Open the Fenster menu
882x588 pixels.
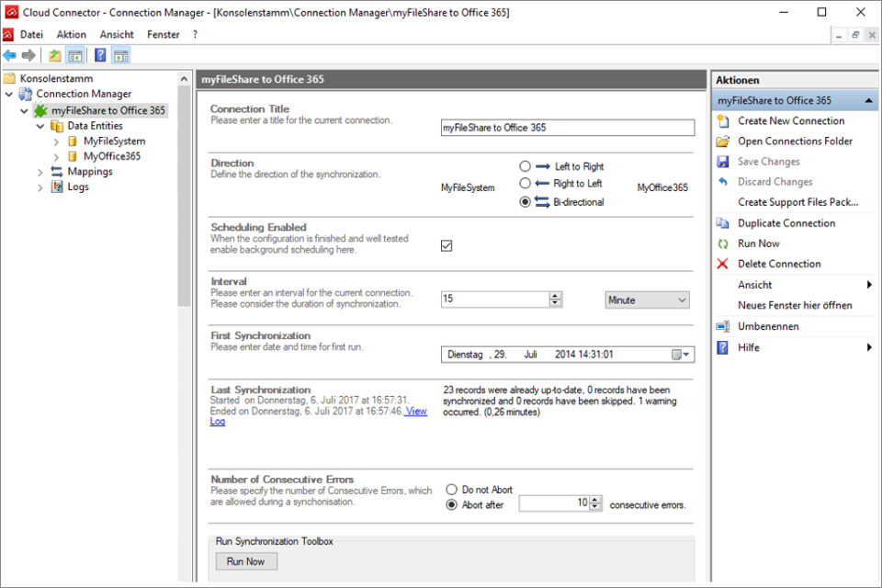coord(163,34)
